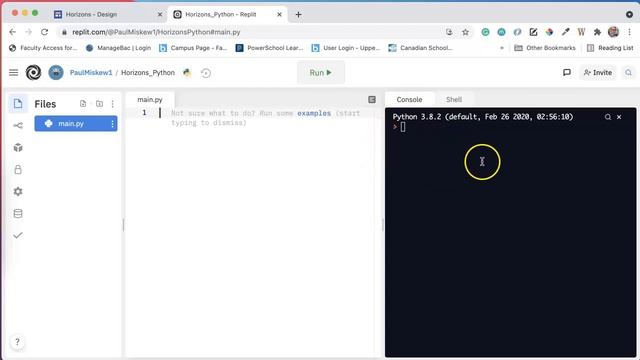Open the Replit hamburger menu

tap(13, 73)
